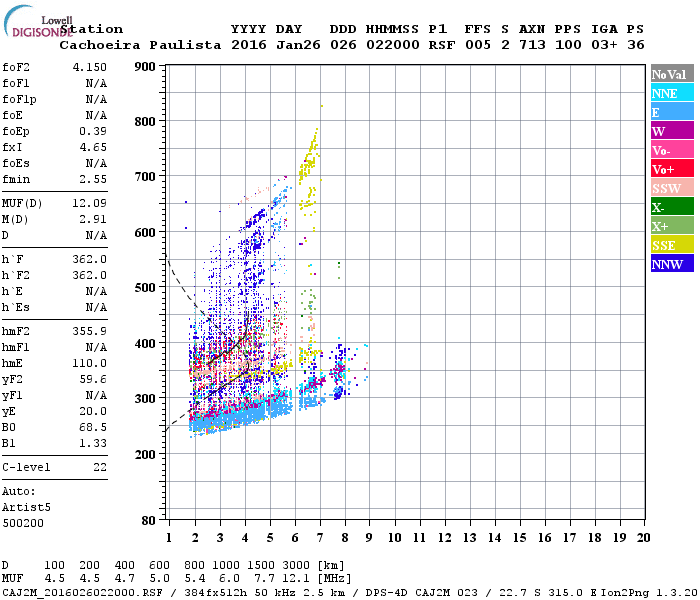Click the 20 MHz frequency axis label
Screen dimensions: 700x600
643,538
